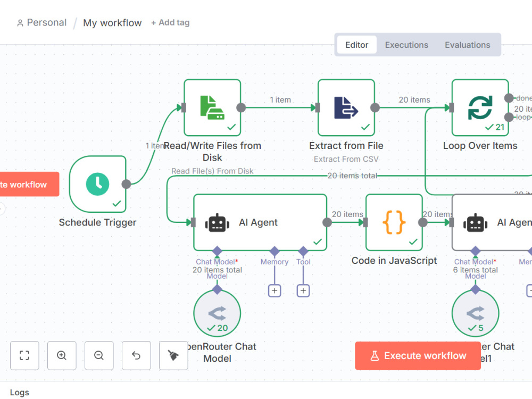
Task: Click the partially visible orange workflow button on left
Action: pos(29,184)
